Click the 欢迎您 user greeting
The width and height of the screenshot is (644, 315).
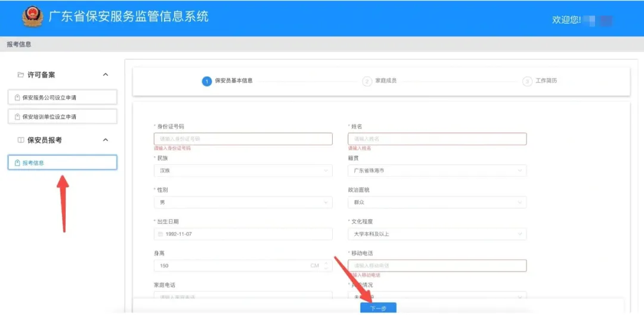566,20
